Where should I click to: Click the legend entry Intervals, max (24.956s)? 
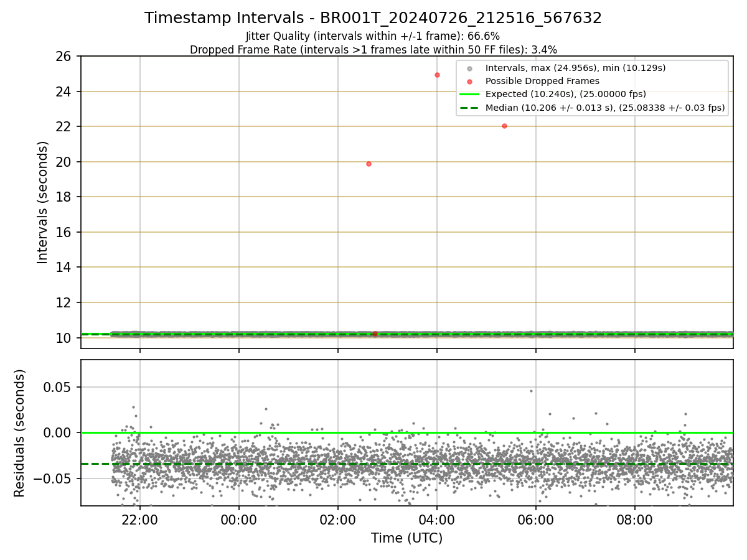click(575, 68)
